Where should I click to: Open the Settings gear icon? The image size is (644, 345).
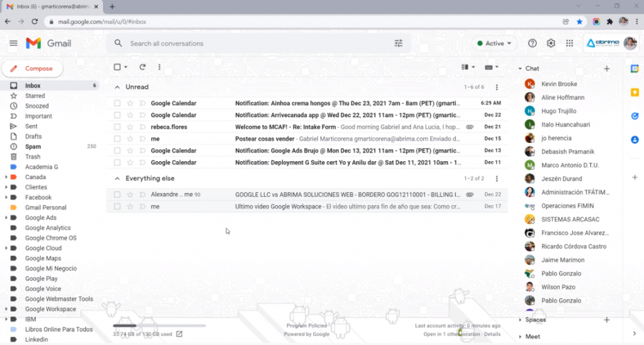pyautogui.click(x=551, y=43)
